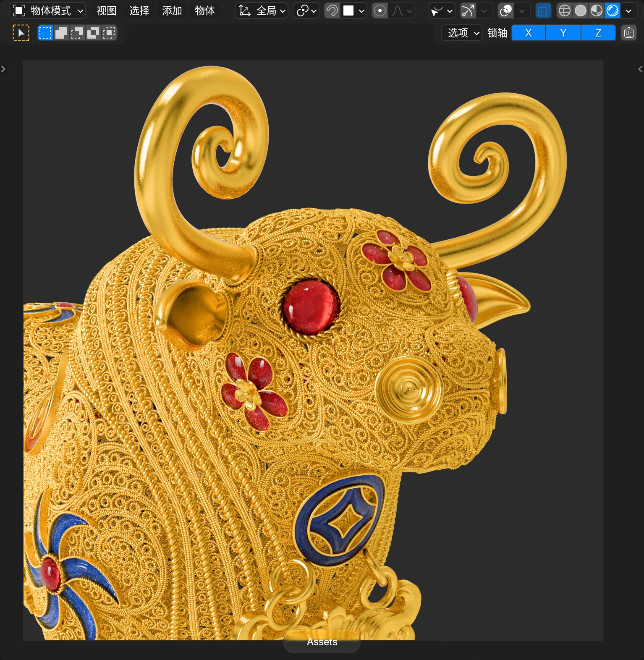This screenshot has height=660, width=644.
Task: Switch to material preview shading
Action: (597, 10)
